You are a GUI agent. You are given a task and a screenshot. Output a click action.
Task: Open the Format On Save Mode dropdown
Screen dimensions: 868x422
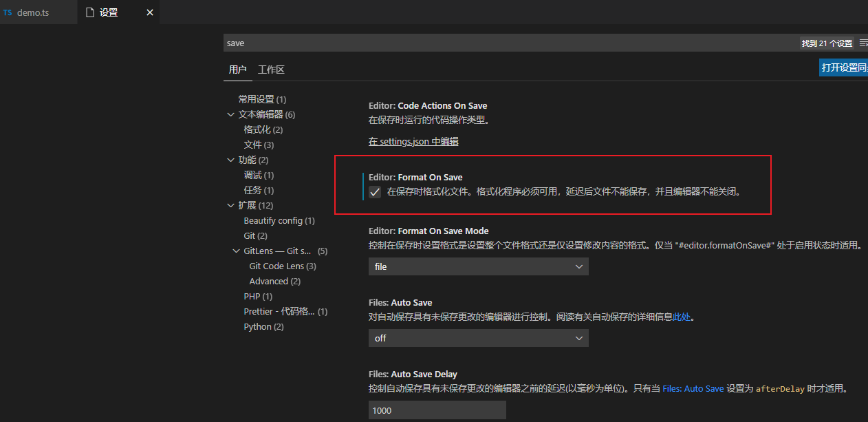click(x=479, y=266)
